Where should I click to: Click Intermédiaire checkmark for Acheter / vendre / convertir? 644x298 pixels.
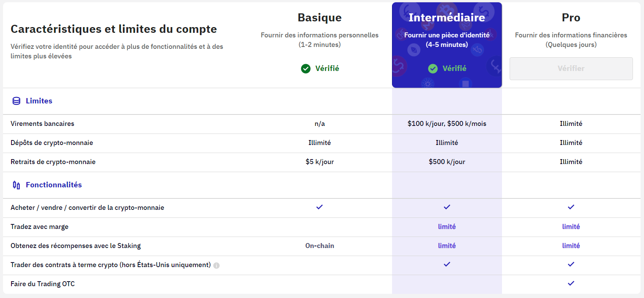447,207
